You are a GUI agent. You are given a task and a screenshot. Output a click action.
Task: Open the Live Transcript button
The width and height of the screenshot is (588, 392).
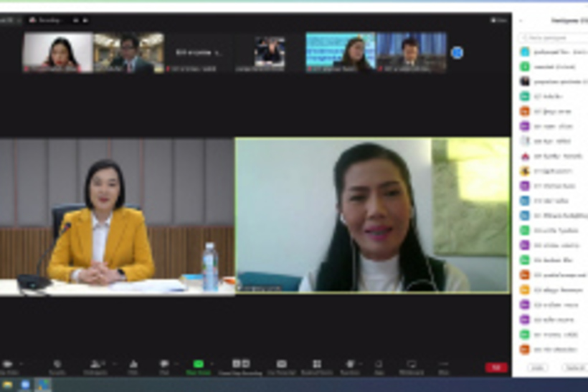tap(281, 367)
